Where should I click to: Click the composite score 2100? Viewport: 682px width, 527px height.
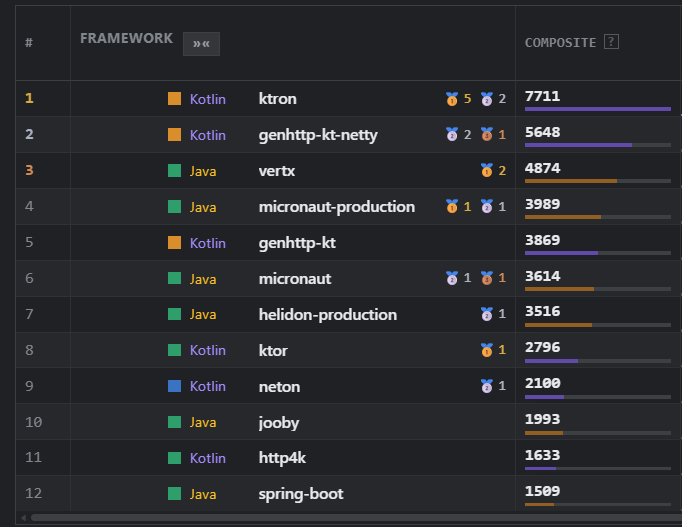point(542,383)
